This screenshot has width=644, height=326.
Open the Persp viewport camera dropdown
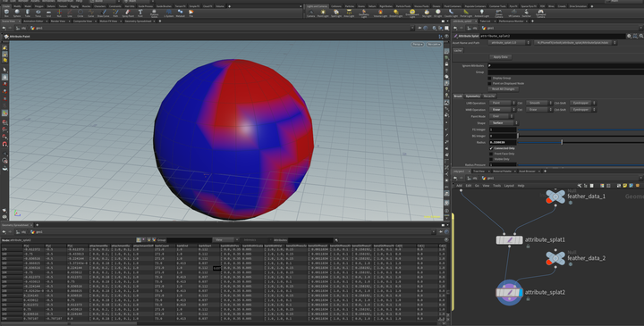click(x=418, y=45)
